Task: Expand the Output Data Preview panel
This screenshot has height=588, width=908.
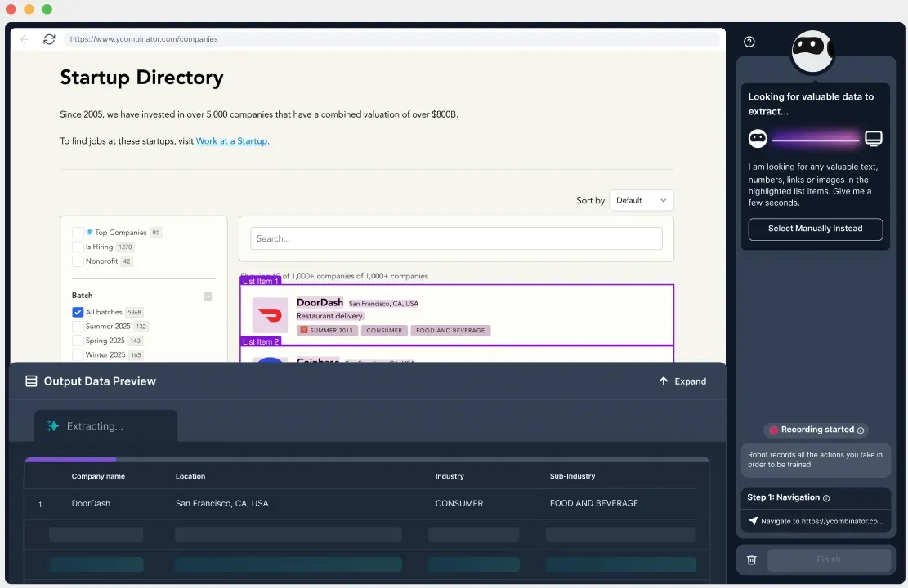Action: click(682, 381)
